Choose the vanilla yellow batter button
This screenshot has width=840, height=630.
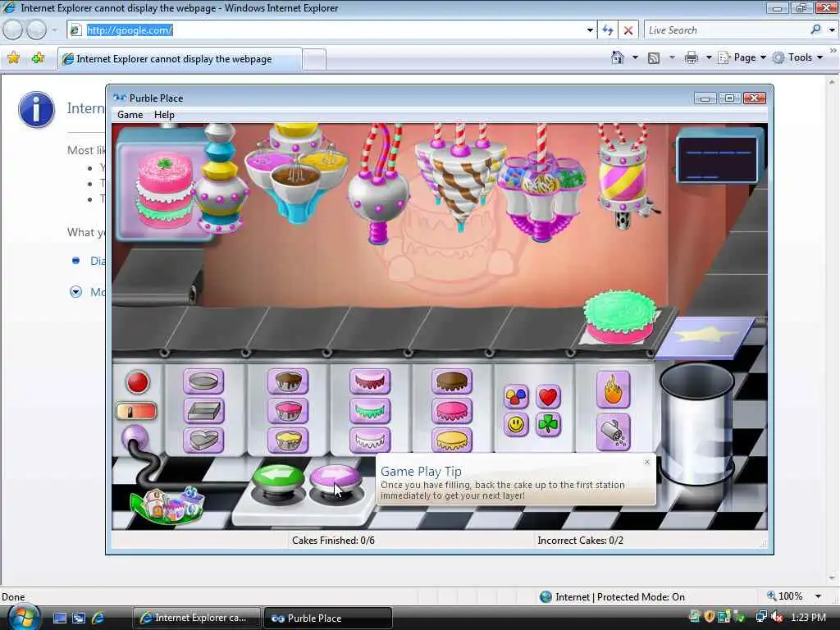pos(288,441)
